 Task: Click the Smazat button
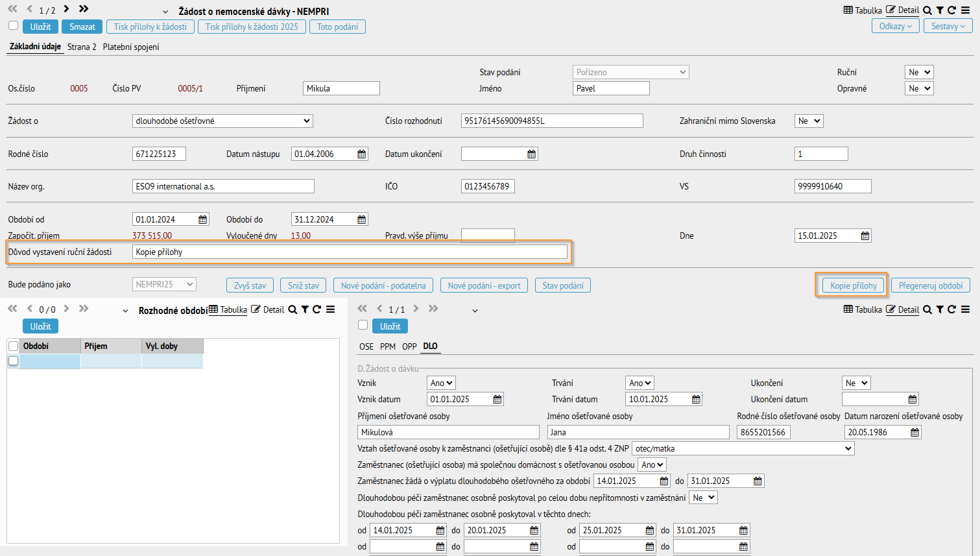tap(82, 27)
